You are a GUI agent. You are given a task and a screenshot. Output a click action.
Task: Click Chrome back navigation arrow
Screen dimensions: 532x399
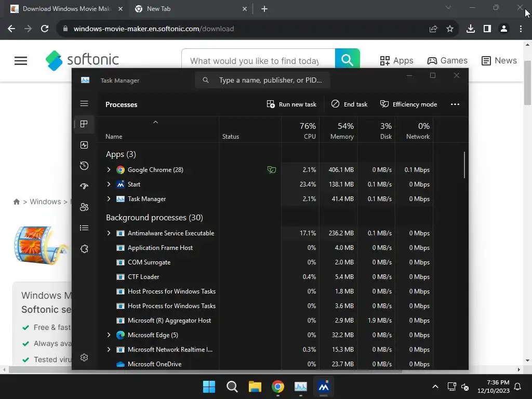(11, 29)
